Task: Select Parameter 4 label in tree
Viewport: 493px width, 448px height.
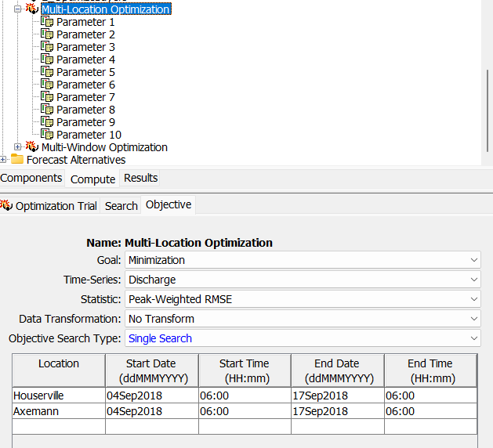Action: point(86,60)
